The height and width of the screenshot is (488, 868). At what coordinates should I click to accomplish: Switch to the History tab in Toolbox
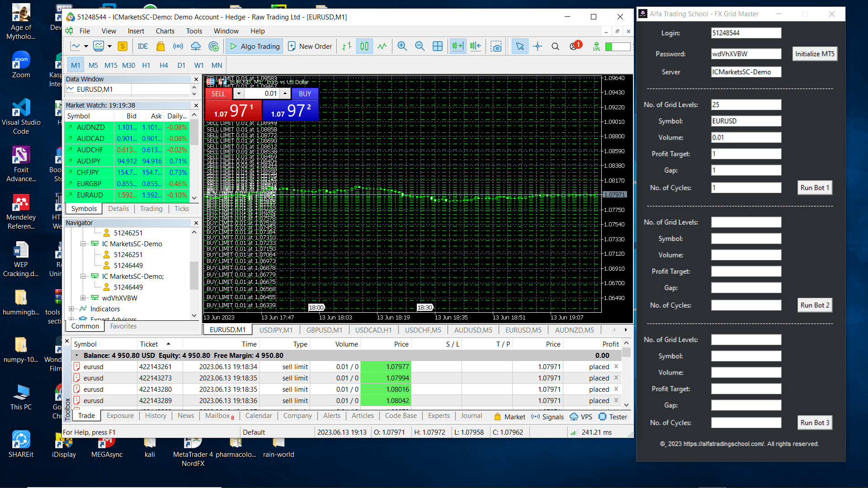coord(156,416)
